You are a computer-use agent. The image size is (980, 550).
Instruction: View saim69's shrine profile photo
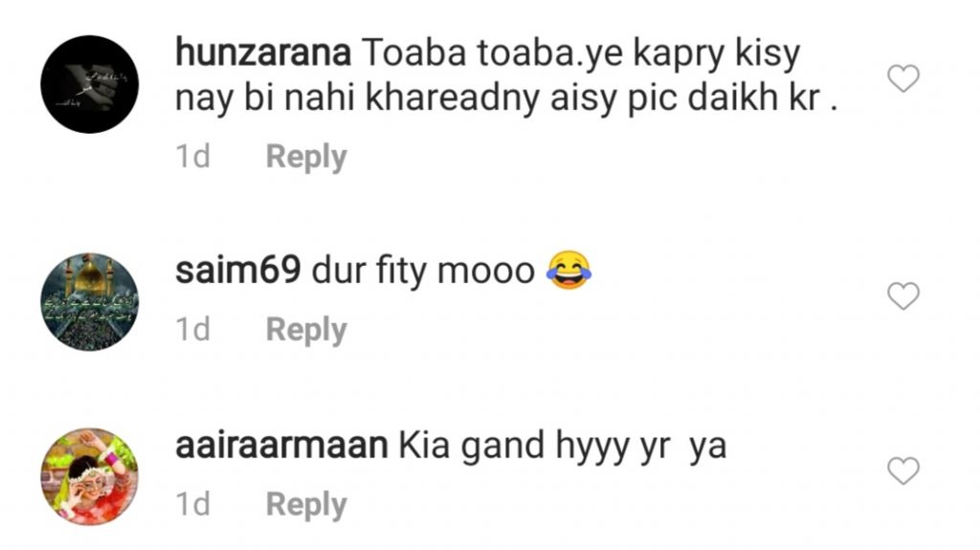(x=90, y=302)
